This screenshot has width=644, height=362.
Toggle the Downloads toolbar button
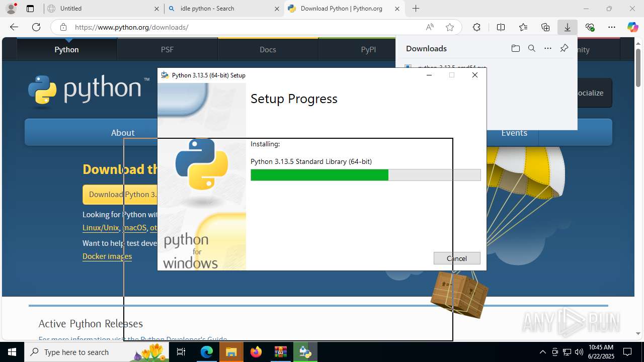pyautogui.click(x=568, y=27)
